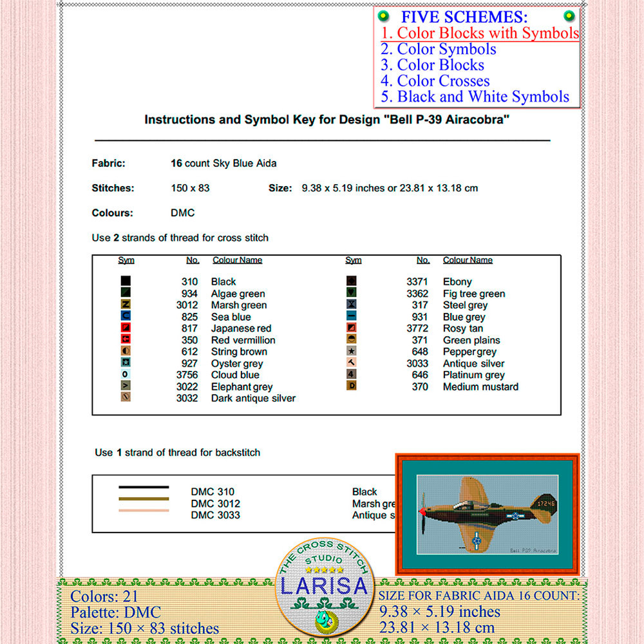Choose the Color Crosses scheme
Image resolution: width=644 pixels, height=644 pixels.
click(x=435, y=80)
